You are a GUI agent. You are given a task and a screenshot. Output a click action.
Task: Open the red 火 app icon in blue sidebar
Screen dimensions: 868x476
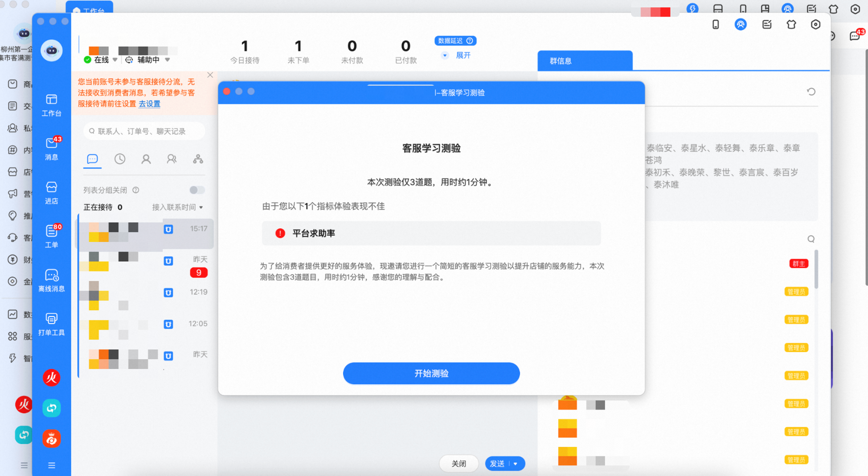(x=52, y=378)
